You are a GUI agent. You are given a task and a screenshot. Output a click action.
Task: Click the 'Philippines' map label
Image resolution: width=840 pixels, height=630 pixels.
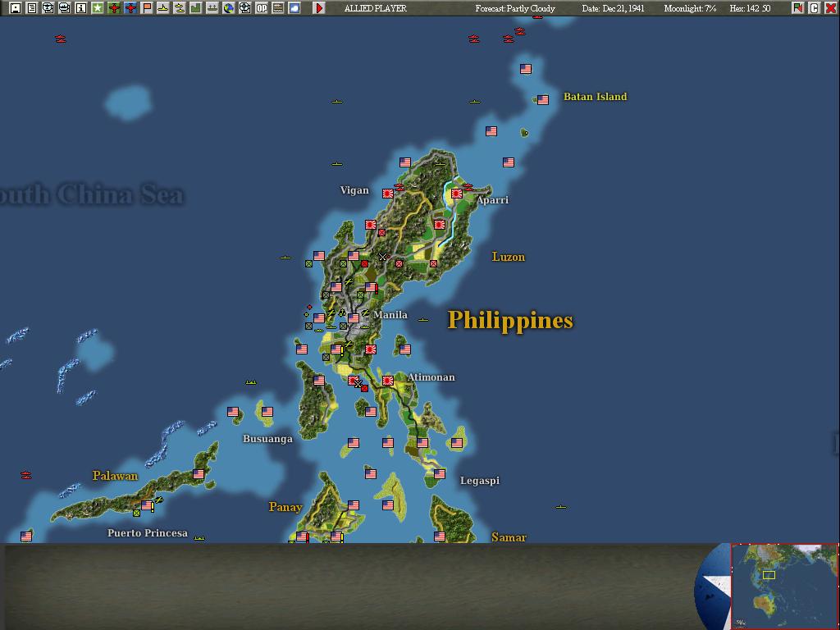pyautogui.click(x=510, y=321)
